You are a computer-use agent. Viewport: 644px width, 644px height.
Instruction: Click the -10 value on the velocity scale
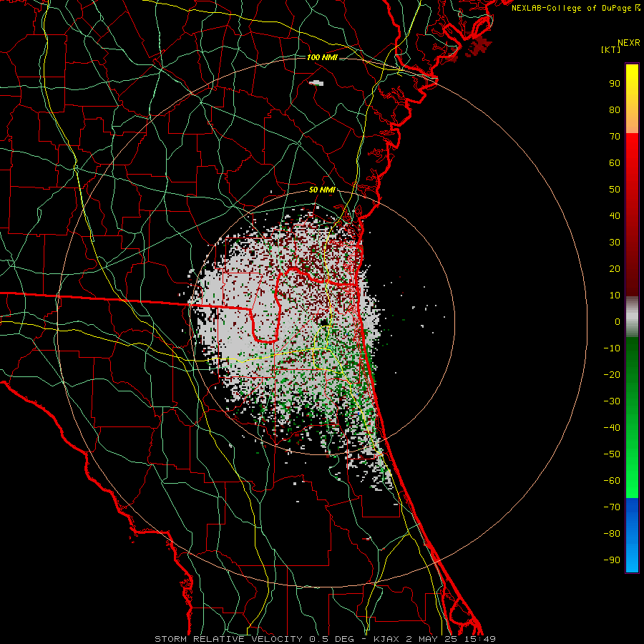(x=612, y=348)
